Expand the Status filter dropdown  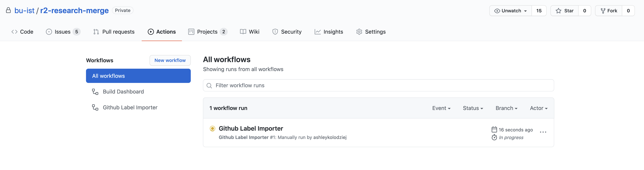(473, 108)
